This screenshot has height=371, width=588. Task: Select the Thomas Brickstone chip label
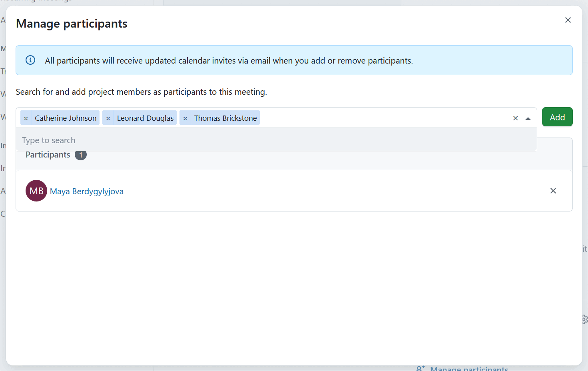pos(225,118)
